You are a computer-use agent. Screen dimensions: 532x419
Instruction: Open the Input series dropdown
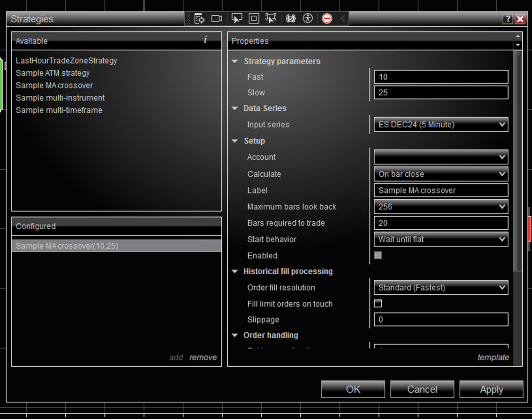point(441,125)
